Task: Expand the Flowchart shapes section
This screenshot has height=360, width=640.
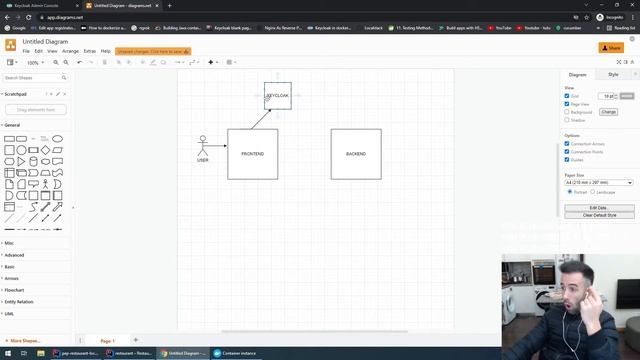Action: pyautogui.click(x=13, y=290)
